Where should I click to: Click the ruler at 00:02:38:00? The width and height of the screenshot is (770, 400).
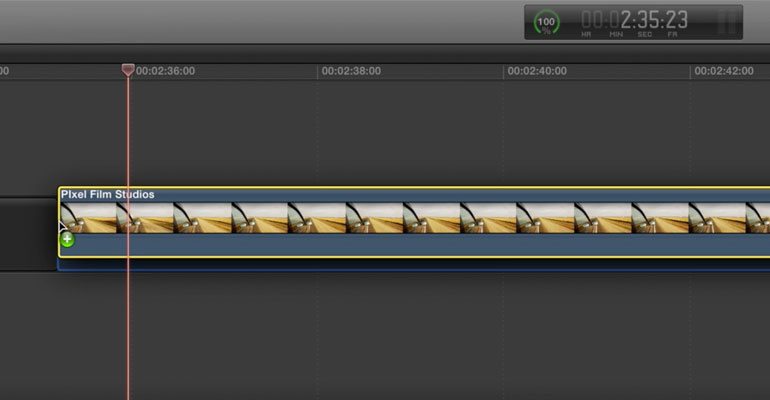(x=351, y=71)
